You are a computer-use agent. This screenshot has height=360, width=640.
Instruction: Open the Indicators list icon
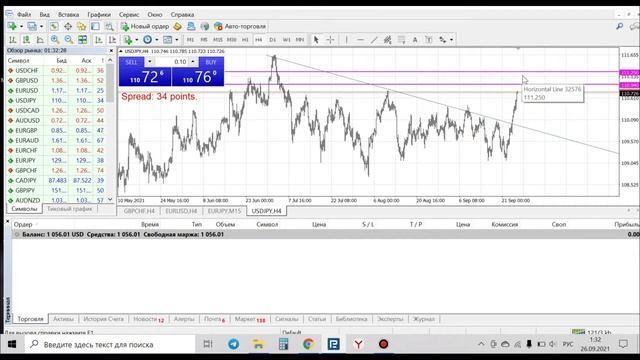pos(128,40)
